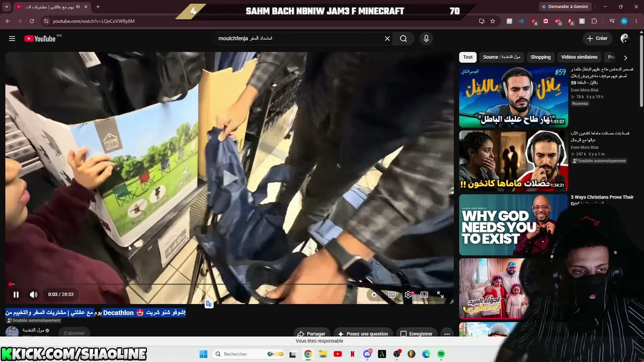Toggle subtitles in the video player

(392, 295)
